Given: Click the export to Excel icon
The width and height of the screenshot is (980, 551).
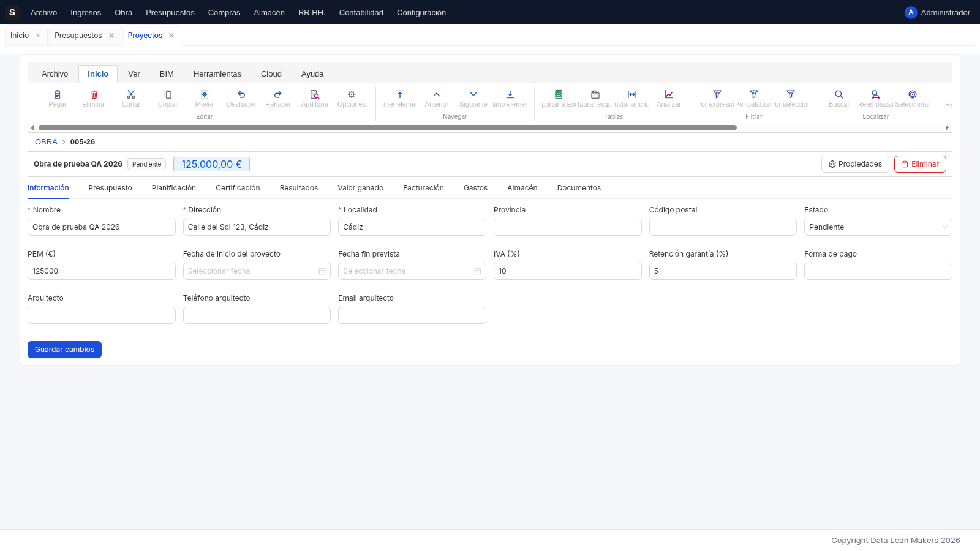Looking at the screenshot, I should click(x=559, y=94).
